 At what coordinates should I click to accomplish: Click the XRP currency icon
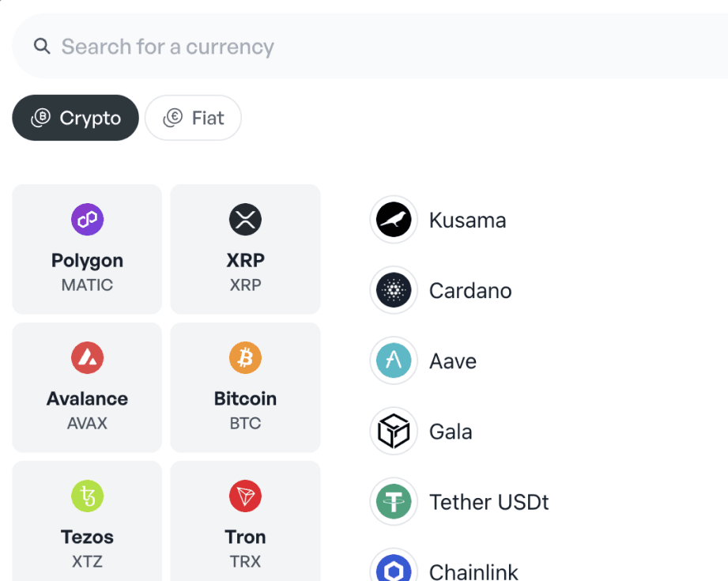point(245,219)
